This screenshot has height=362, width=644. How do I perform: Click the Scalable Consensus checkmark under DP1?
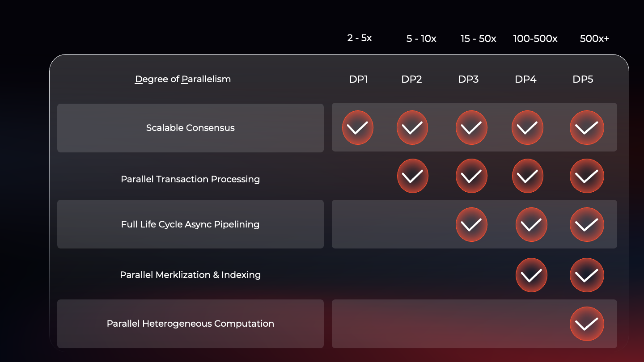[x=358, y=128]
